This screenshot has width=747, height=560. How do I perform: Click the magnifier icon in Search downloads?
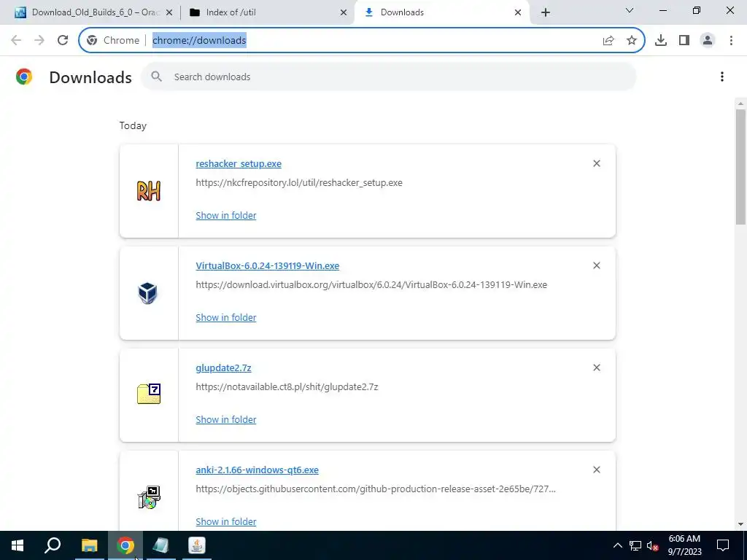[x=156, y=76]
